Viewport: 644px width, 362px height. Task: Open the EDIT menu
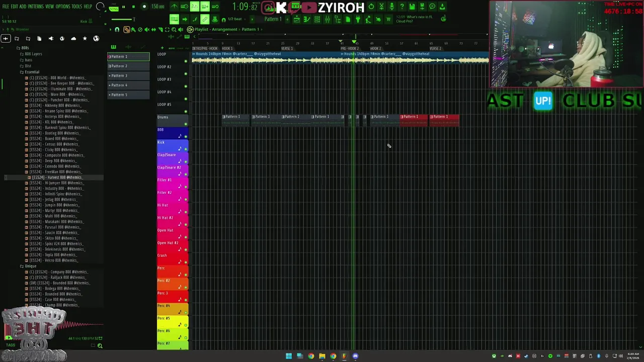click(14, 7)
